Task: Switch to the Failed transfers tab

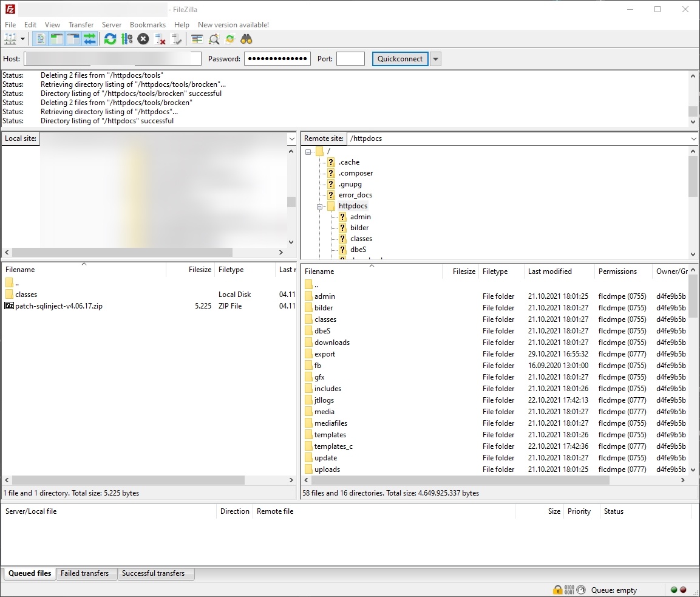Action: [85, 573]
